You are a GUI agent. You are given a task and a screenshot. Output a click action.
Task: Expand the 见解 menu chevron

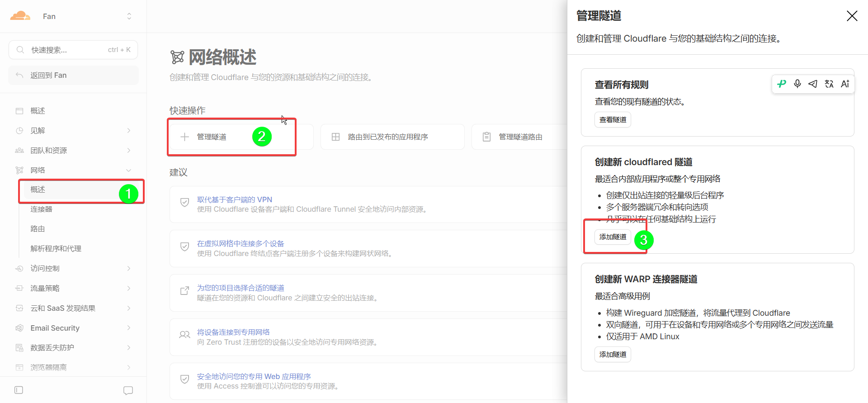pyautogui.click(x=129, y=131)
